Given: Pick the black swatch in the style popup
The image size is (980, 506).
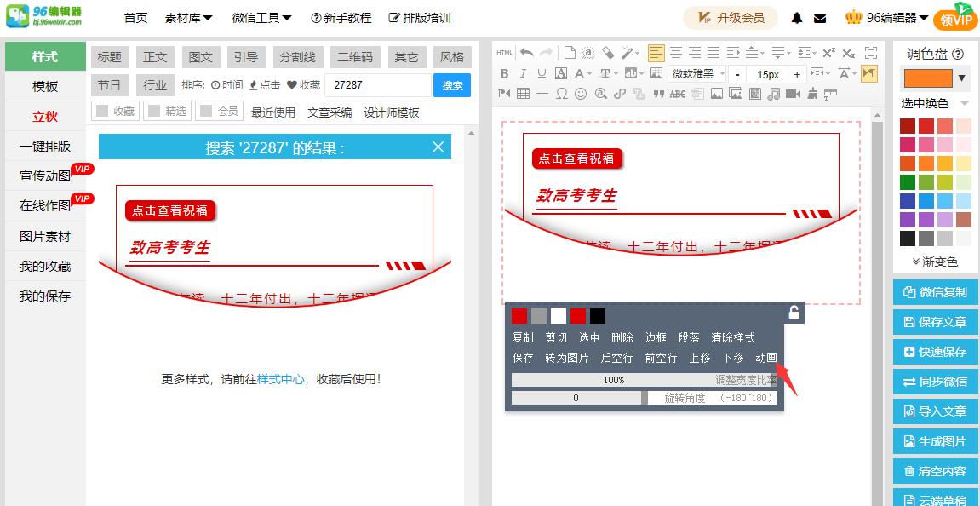Looking at the screenshot, I should click(x=598, y=315).
